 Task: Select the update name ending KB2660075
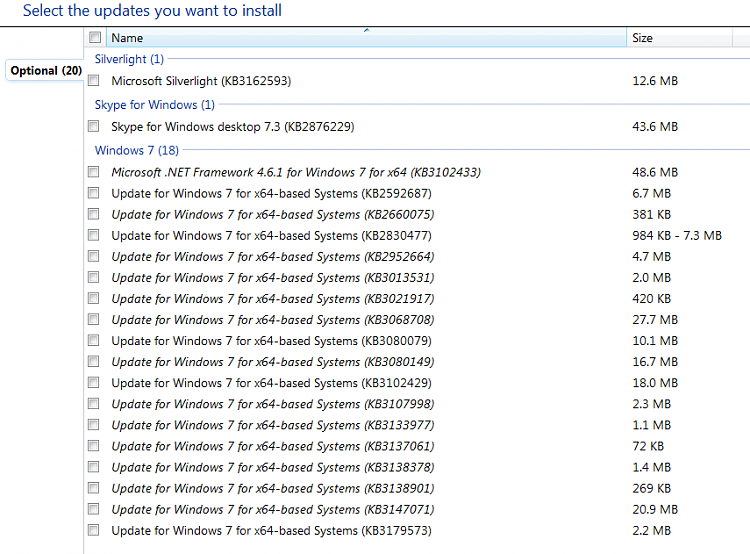coord(273,214)
